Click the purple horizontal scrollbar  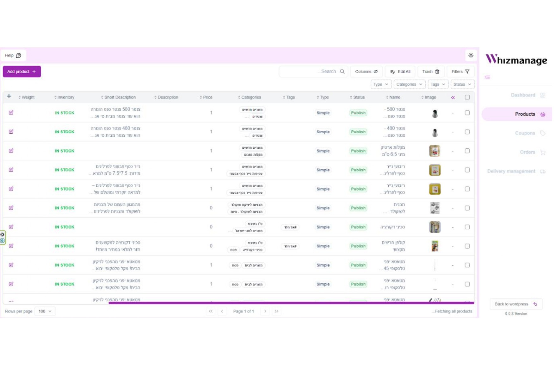(x=291, y=303)
